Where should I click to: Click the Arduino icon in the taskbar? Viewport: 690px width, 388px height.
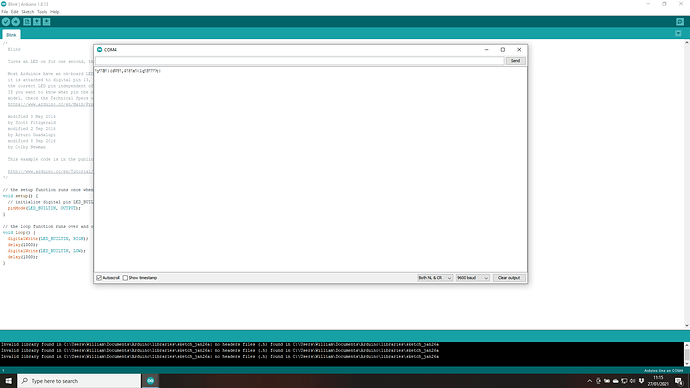click(150, 381)
